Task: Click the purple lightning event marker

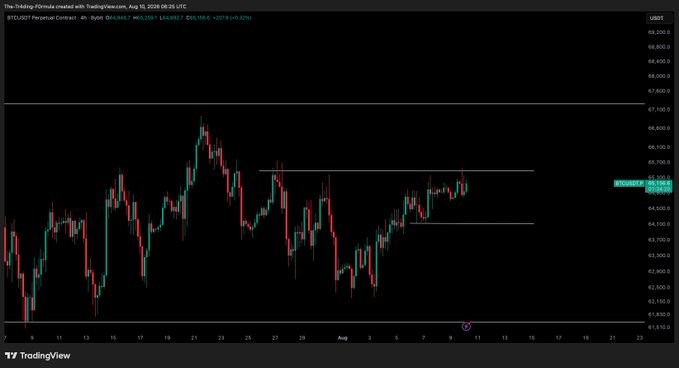Action: point(466,326)
